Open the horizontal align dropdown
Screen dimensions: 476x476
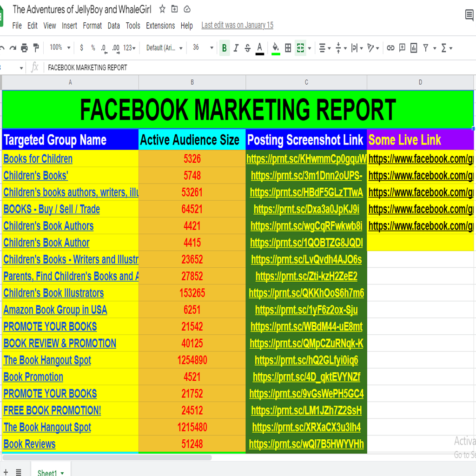325,48
